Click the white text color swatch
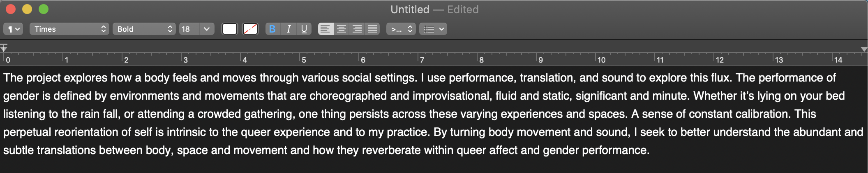This screenshot has height=173, width=868. pyautogui.click(x=230, y=29)
